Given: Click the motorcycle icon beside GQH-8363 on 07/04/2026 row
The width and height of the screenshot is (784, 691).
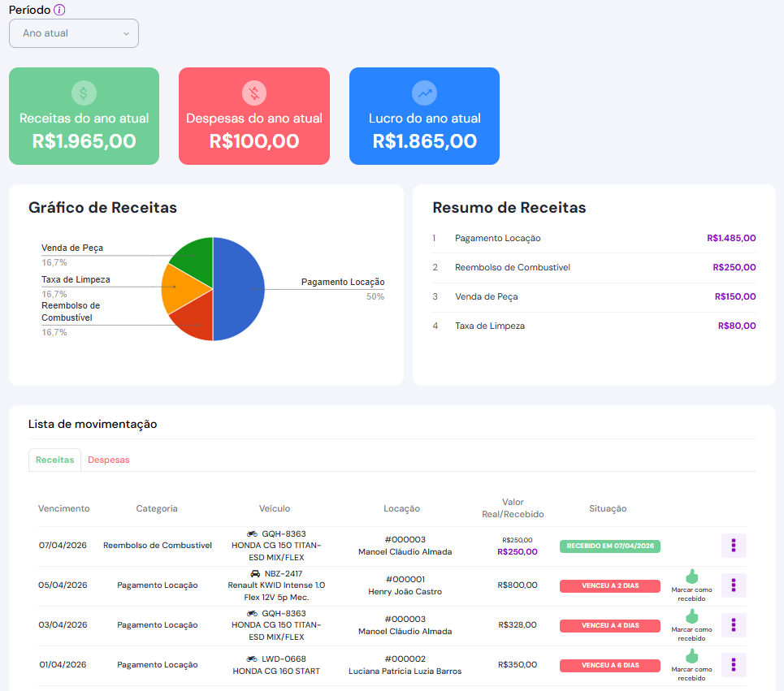Looking at the screenshot, I should coord(252,534).
